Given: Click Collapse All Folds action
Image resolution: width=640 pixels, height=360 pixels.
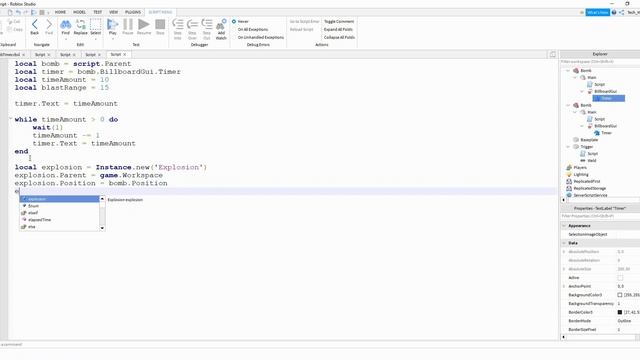Looking at the screenshot, I should (339, 37).
